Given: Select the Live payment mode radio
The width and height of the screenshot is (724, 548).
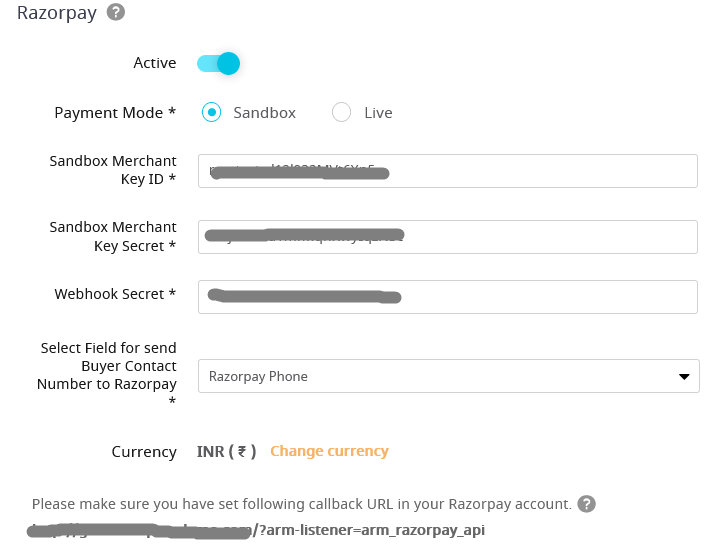Looking at the screenshot, I should click(x=341, y=112).
